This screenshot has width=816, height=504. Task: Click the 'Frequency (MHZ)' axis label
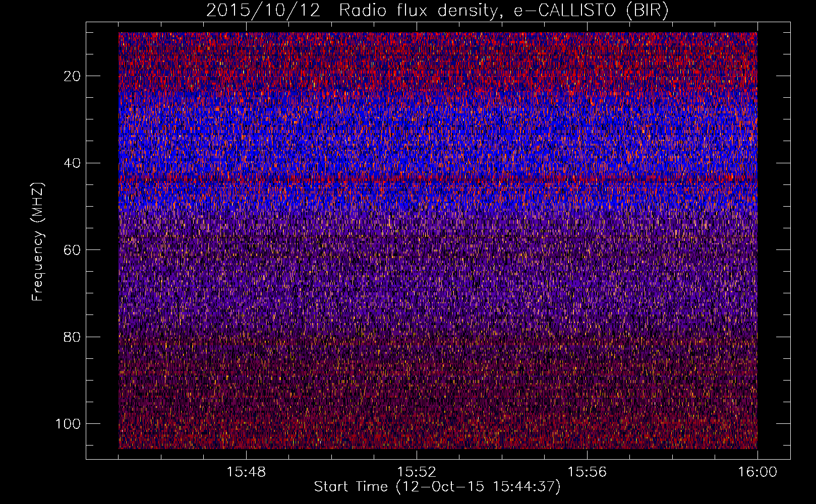coord(38,242)
